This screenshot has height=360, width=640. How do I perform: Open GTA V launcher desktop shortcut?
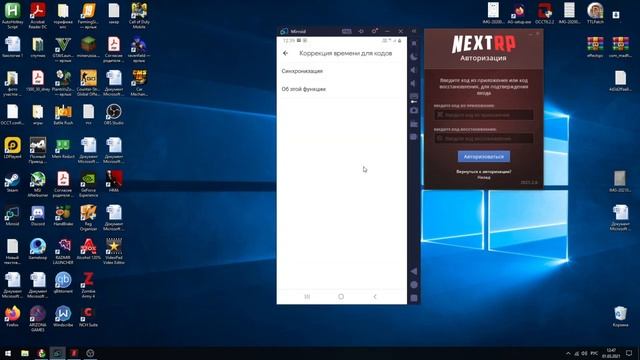click(x=63, y=49)
